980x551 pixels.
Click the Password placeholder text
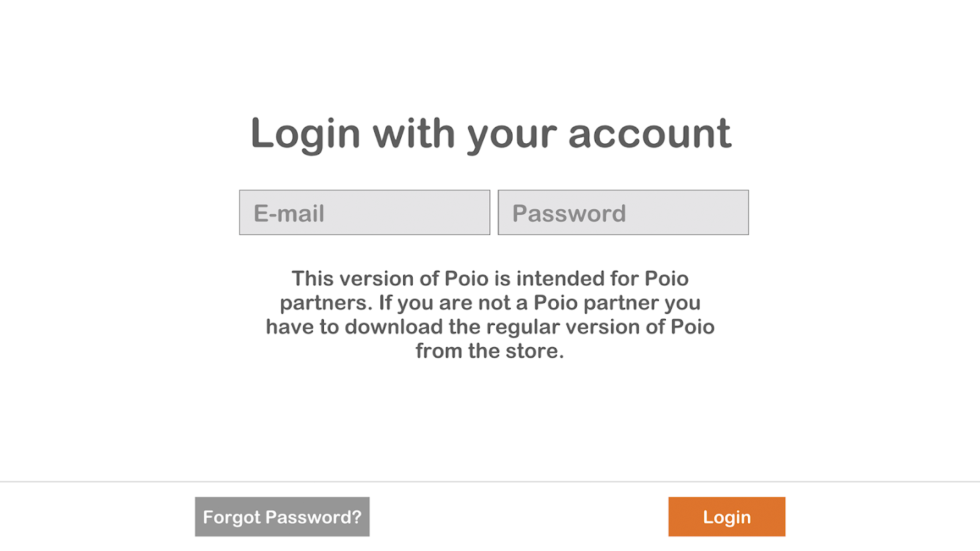569,214
